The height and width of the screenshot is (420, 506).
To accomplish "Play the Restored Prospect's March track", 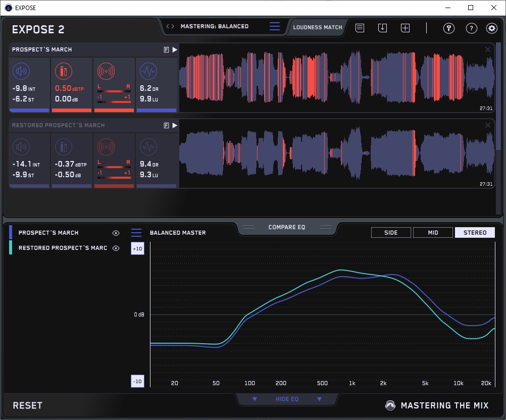I will pos(174,125).
